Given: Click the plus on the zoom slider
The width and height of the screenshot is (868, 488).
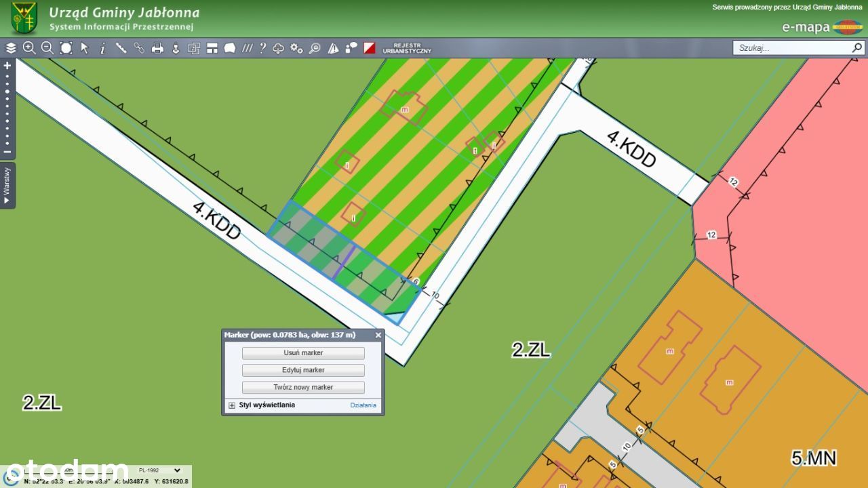Looking at the screenshot, I should pyautogui.click(x=7, y=66).
